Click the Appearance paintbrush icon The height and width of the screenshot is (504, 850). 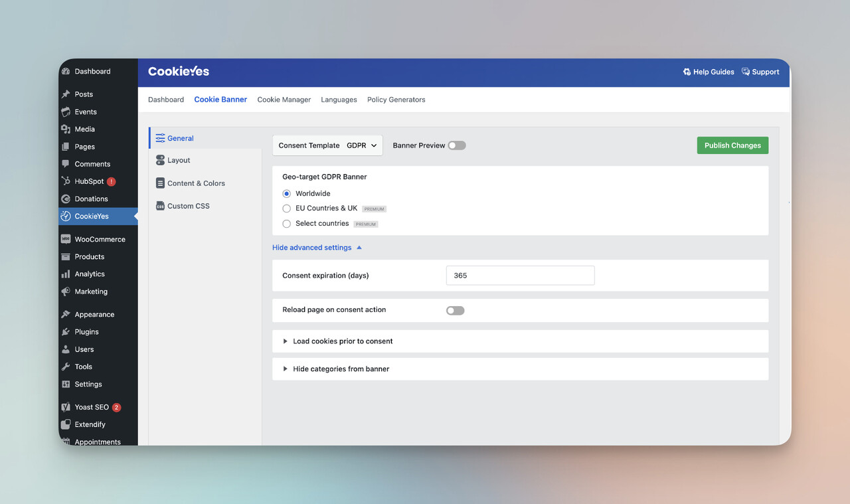point(66,314)
